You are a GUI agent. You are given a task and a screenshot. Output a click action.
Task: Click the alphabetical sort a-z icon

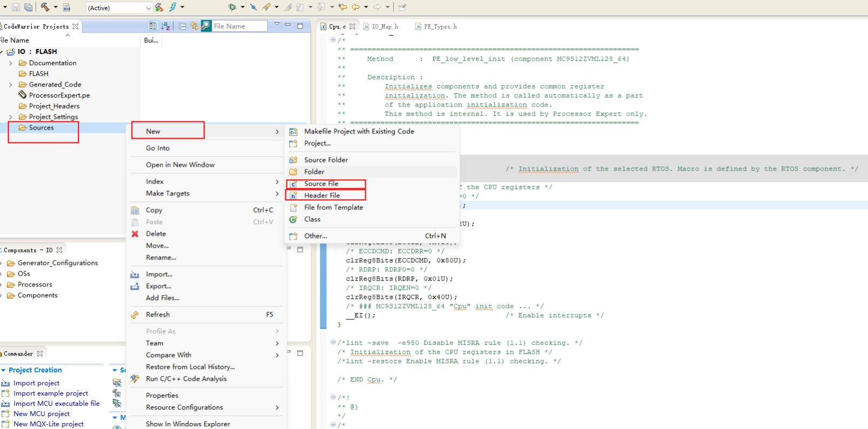166,26
